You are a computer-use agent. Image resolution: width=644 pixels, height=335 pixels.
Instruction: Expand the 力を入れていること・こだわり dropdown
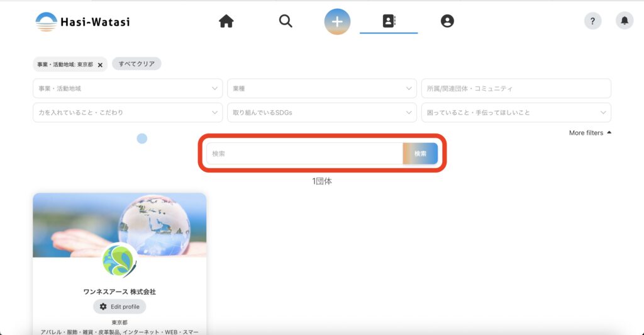click(127, 113)
